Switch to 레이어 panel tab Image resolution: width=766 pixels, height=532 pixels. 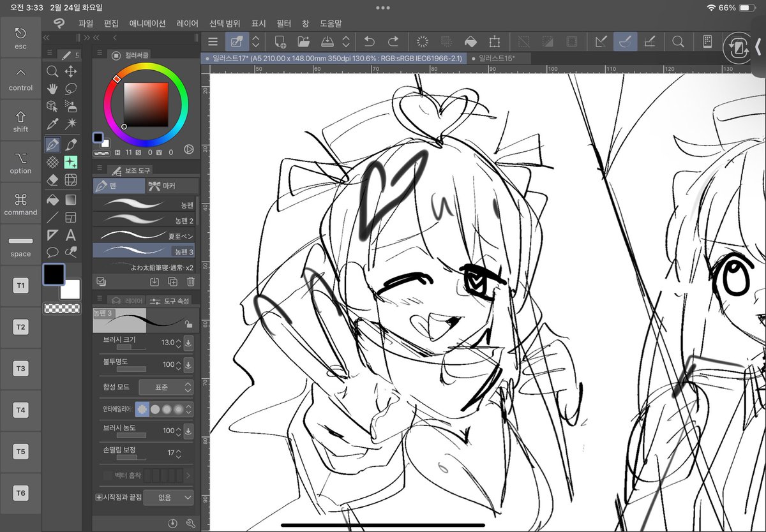126,300
